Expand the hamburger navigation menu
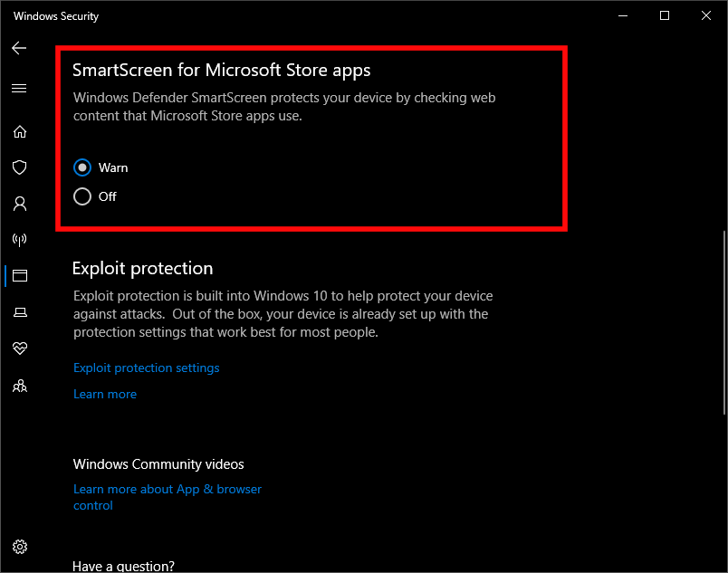This screenshot has width=728, height=573. click(19, 89)
